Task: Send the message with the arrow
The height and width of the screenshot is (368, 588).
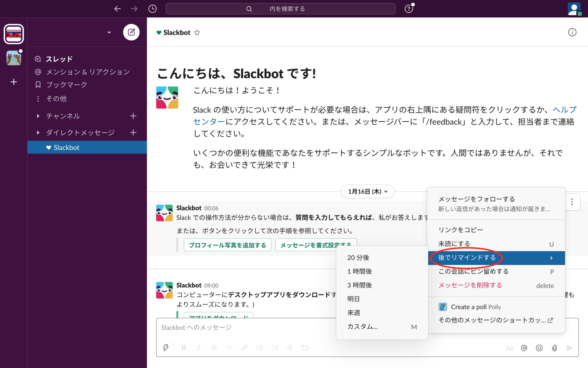Action: (x=569, y=348)
